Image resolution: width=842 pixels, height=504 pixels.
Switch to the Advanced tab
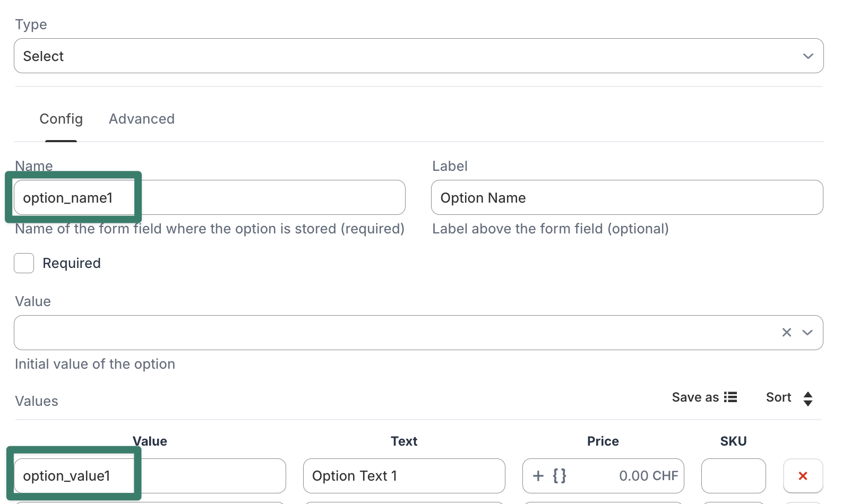click(x=142, y=119)
